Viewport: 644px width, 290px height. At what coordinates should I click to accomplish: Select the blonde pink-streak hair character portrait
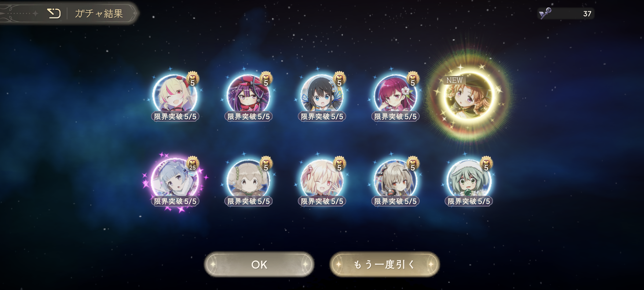(175, 95)
